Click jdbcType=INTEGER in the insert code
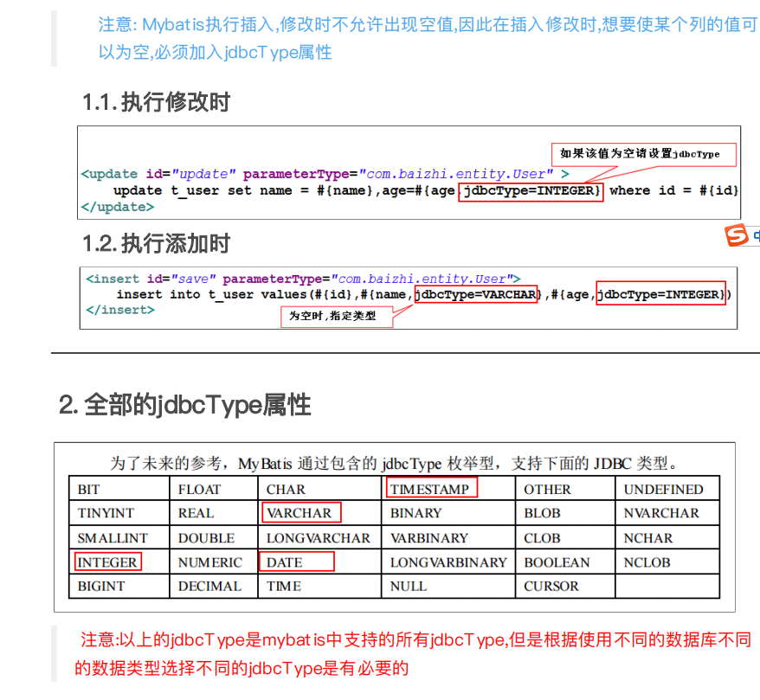The height and width of the screenshot is (700, 760). [x=661, y=294]
